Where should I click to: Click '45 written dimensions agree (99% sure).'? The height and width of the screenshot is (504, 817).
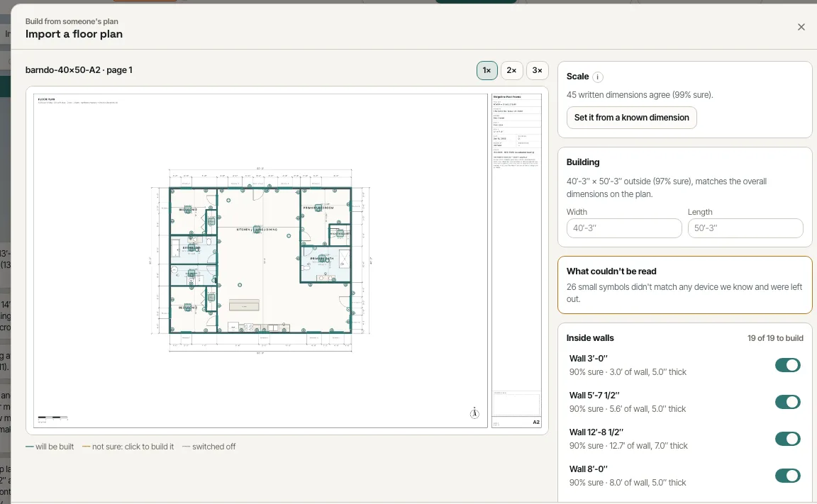point(640,95)
